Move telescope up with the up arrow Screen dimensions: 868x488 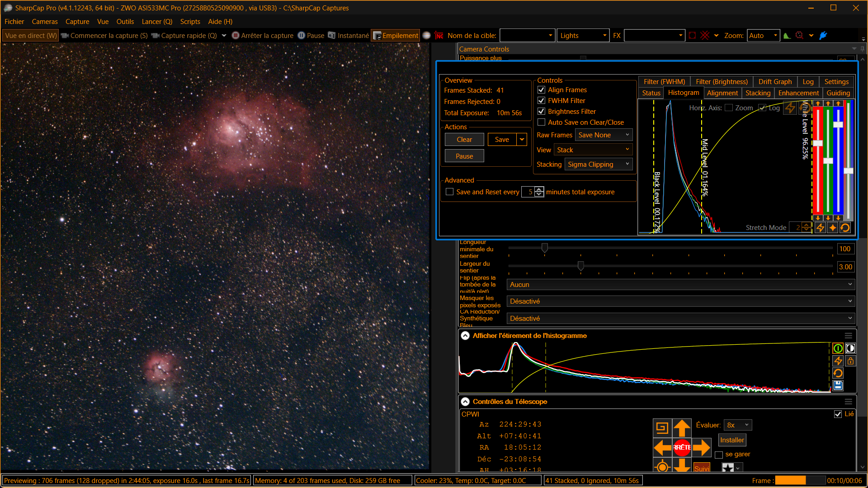point(682,428)
